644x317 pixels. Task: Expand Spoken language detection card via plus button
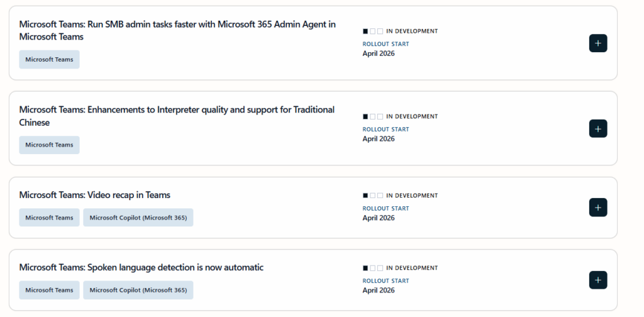pyautogui.click(x=597, y=280)
